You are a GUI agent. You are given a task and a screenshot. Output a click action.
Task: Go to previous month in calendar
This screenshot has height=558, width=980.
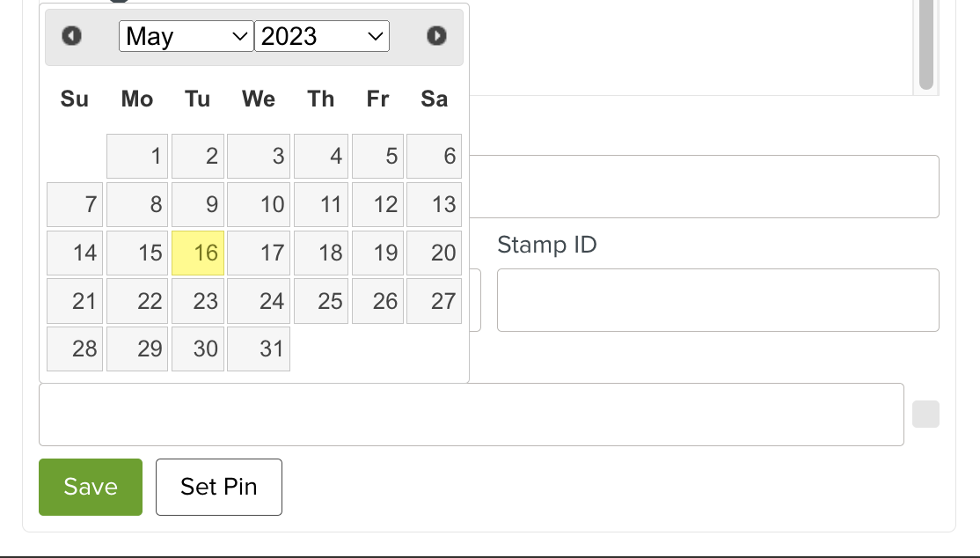tap(71, 36)
